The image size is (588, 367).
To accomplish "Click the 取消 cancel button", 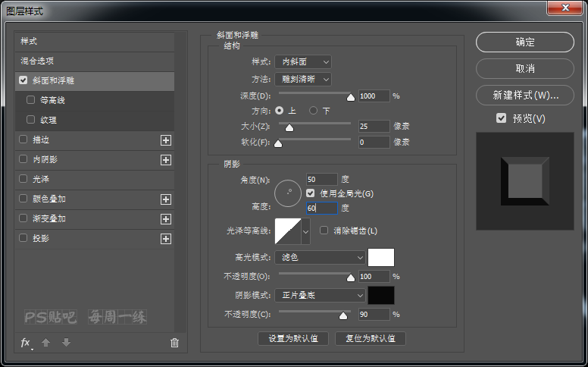I will tap(524, 69).
